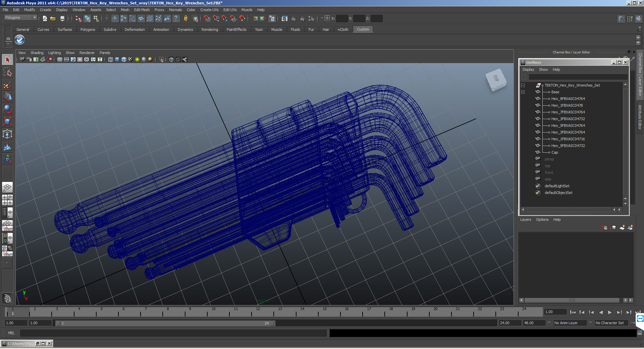Click the Save Scene disk icon
This screenshot has width=644, height=349.
pyautogui.click(x=62, y=18)
